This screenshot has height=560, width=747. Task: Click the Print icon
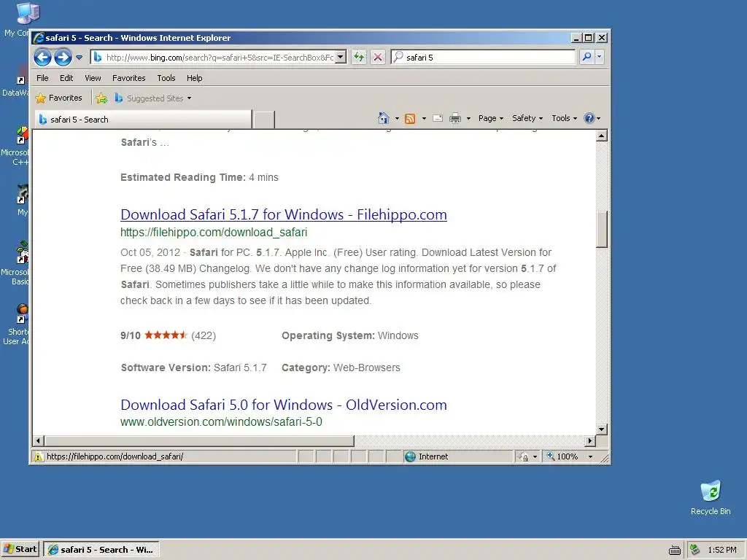455,118
